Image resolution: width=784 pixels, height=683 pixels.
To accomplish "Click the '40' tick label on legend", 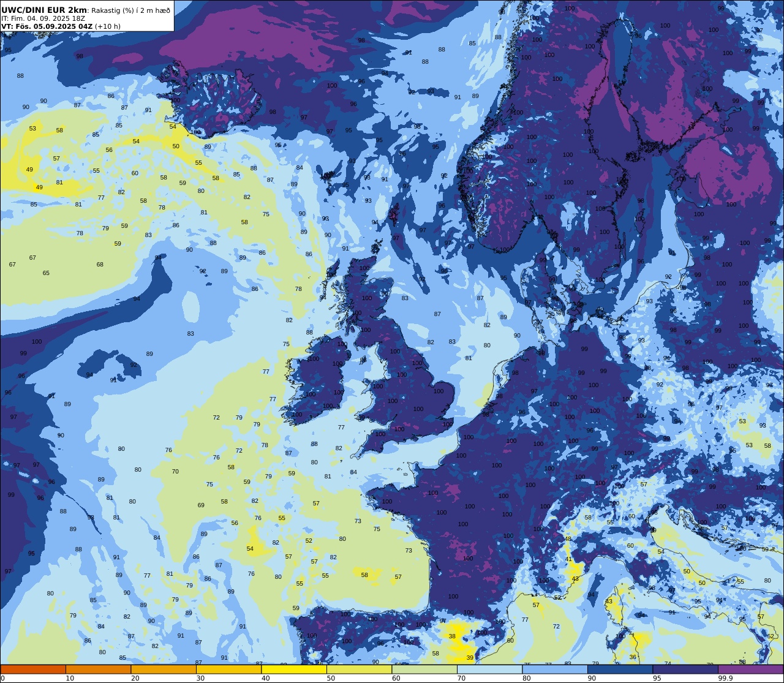I will click(x=266, y=678).
